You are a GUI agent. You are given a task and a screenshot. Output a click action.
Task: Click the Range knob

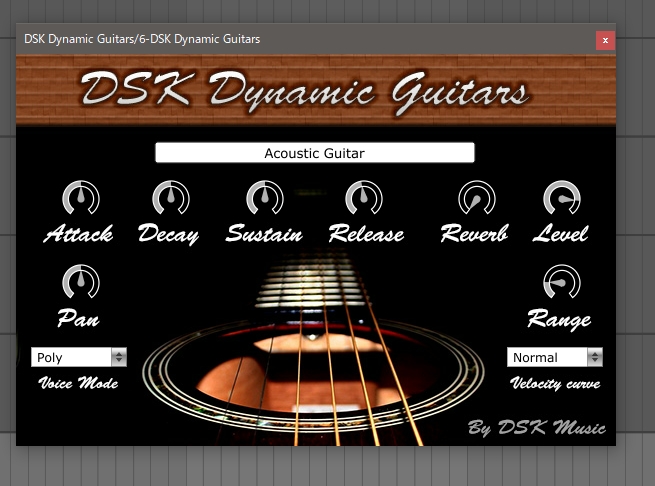[x=561, y=283]
